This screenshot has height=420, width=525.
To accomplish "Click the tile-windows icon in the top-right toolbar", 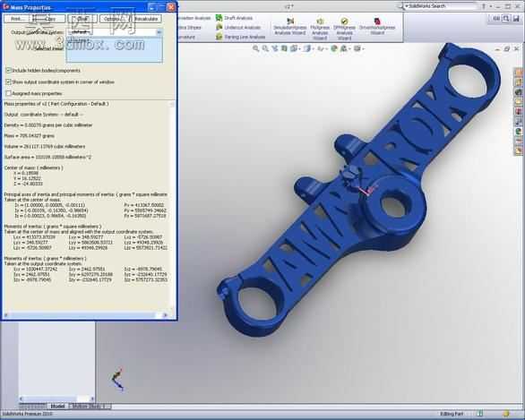I will [497, 19].
